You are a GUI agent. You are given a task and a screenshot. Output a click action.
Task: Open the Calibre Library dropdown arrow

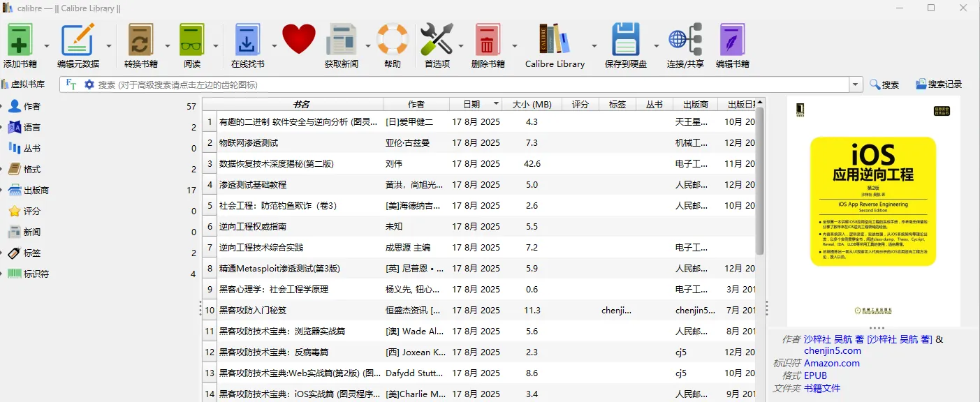click(594, 46)
